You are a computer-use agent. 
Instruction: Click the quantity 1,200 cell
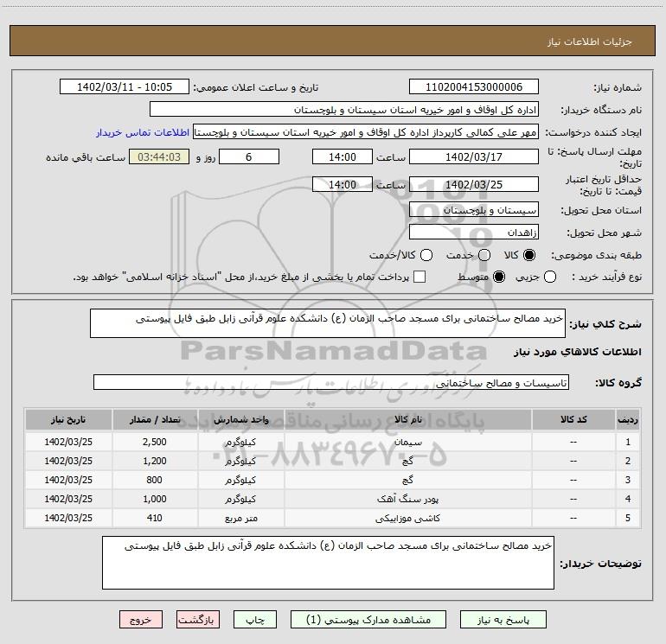(x=155, y=461)
